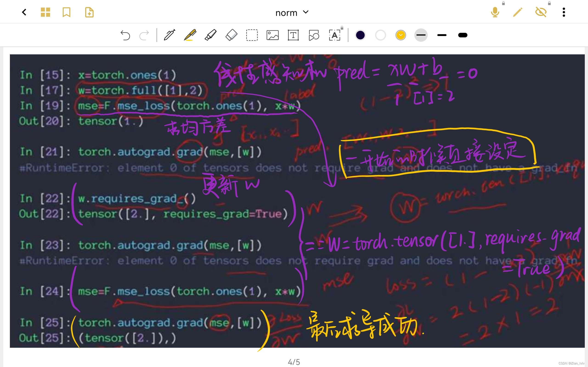
Task: Open the shapes tool
Action: 314,35
